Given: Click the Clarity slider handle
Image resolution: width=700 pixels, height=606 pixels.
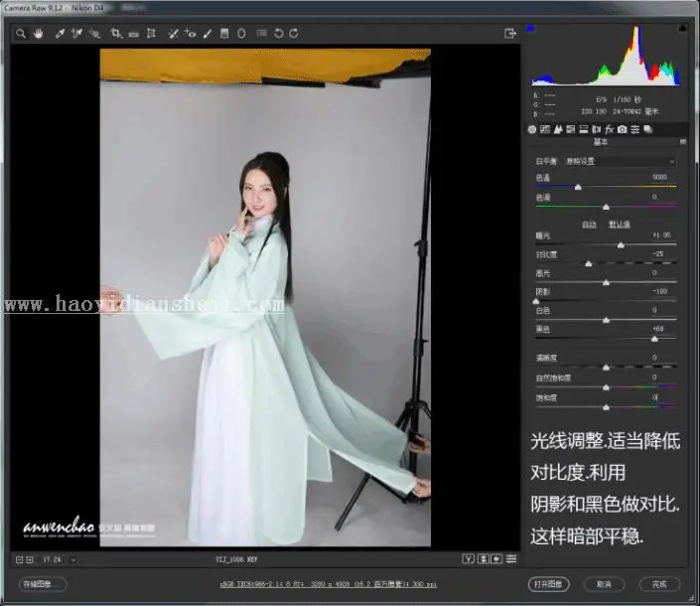Looking at the screenshot, I should pyautogui.click(x=607, y=368).
